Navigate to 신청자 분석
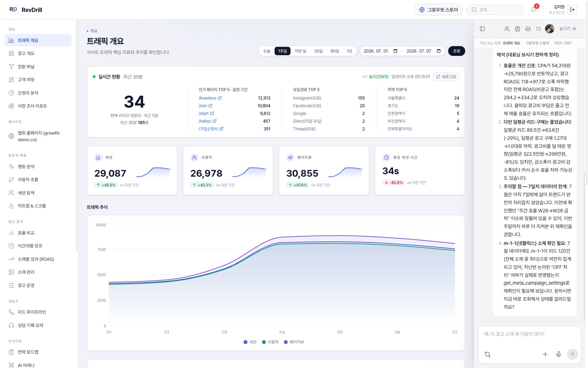The height and width of the screenshot is (368, 588). (38, 93)
